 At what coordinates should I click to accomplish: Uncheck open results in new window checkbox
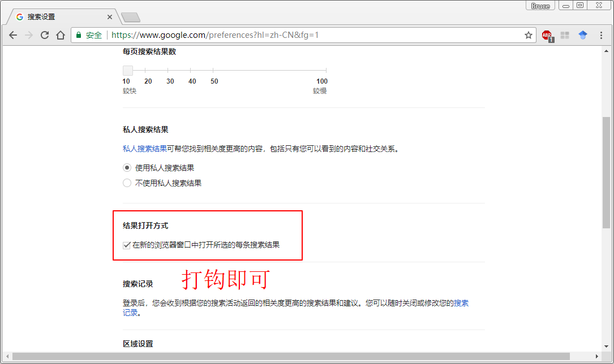point(126,245)
